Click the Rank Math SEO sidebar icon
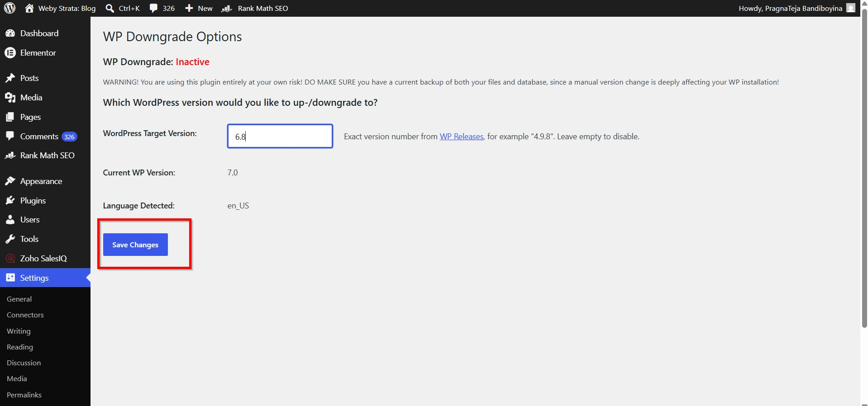 pos(10,156)
